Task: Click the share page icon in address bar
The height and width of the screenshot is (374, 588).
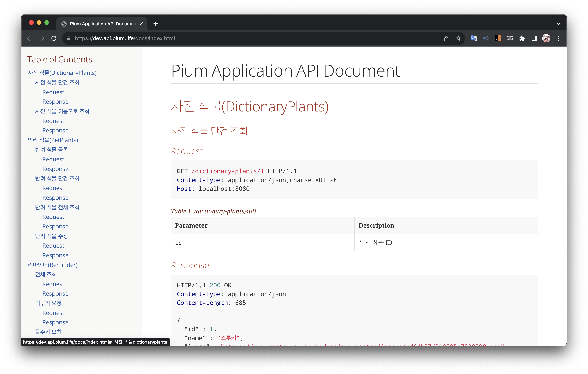Action: (x=446, y=38)
